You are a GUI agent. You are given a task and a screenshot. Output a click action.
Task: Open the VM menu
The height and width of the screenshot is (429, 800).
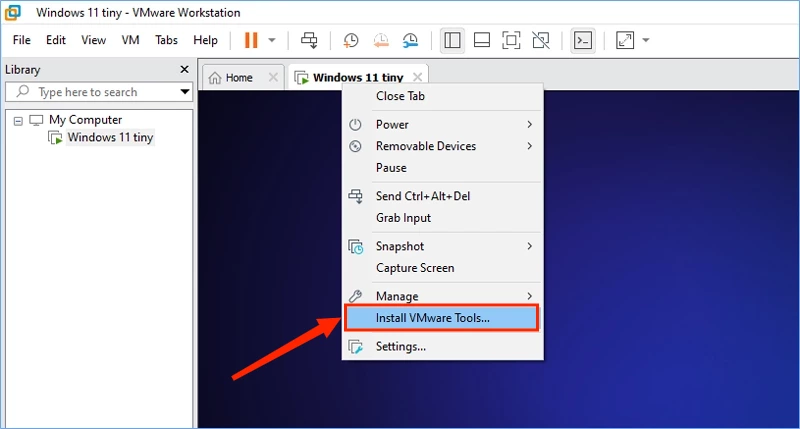click(130, 40)
